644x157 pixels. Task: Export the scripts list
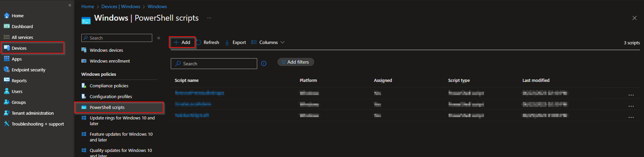(x=236, y=42)
